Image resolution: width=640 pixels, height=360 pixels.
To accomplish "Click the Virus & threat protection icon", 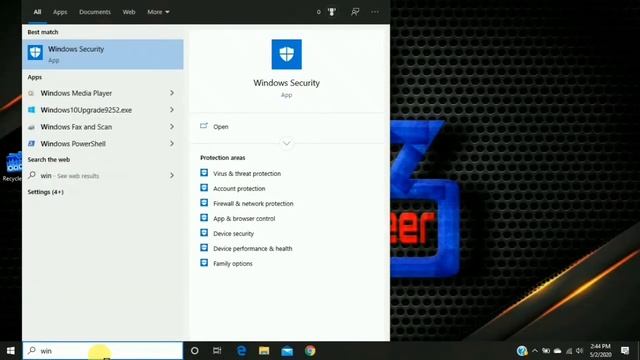I will [x=204, y=173].
